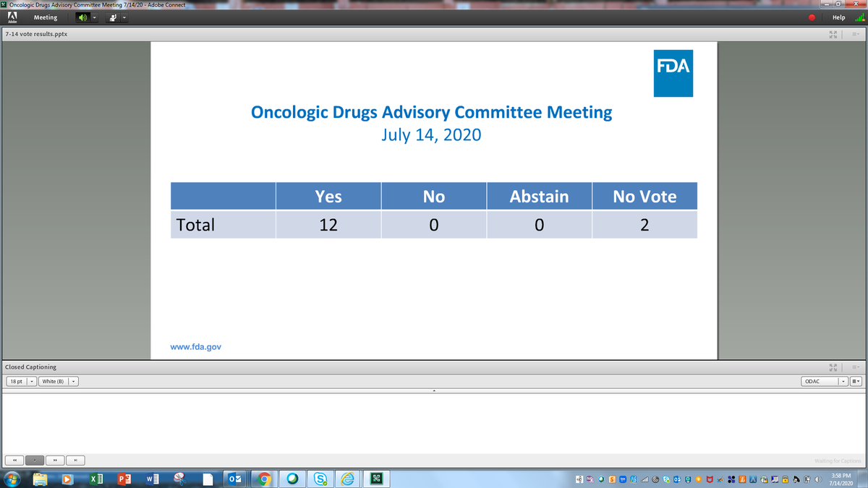Click the full-screen icon on Closed Captioning pod
Image resolution: width=868 pixels, height=488 pixels.
pos(833,367)
